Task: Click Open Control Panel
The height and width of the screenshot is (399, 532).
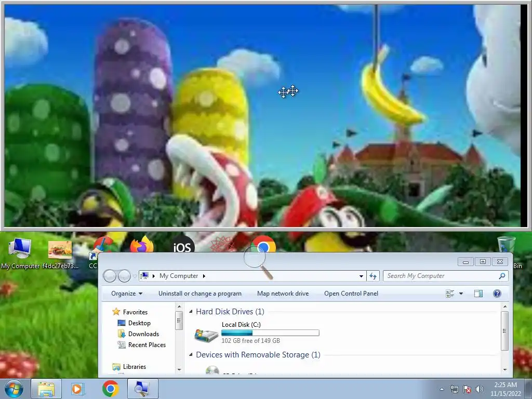Action: (351, 294)
